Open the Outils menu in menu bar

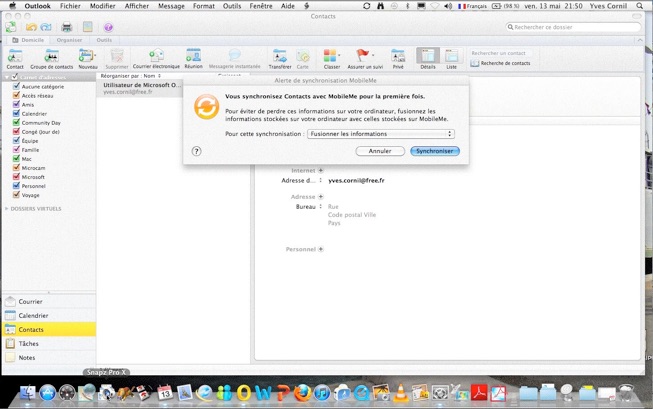click(232, 6)
